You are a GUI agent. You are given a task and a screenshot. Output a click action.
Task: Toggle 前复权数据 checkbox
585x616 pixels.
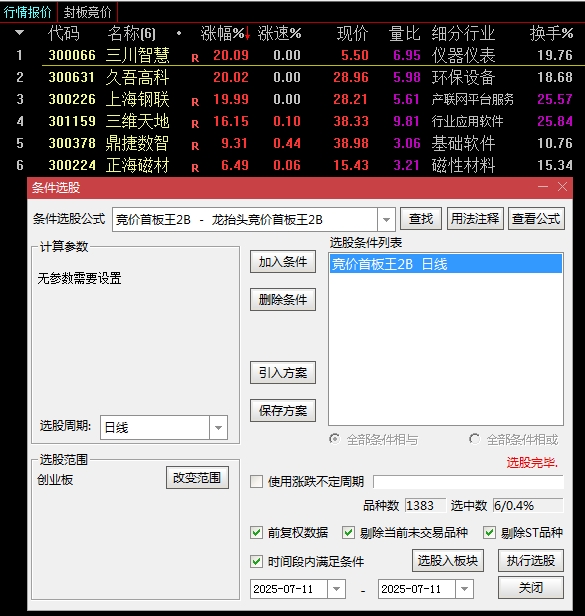tap(257, 533)
